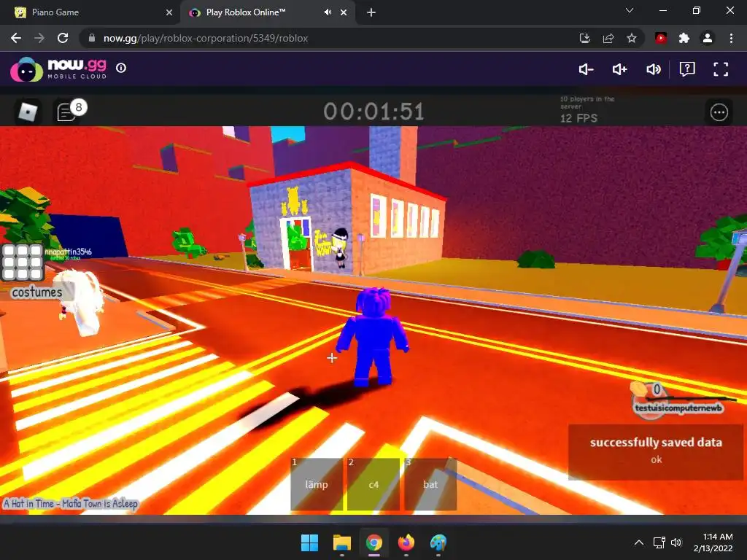This screenshot has width=747, height=560.
Task: Raise volume with the now.gg plus speaker
Action: click(x=619, y=69)
